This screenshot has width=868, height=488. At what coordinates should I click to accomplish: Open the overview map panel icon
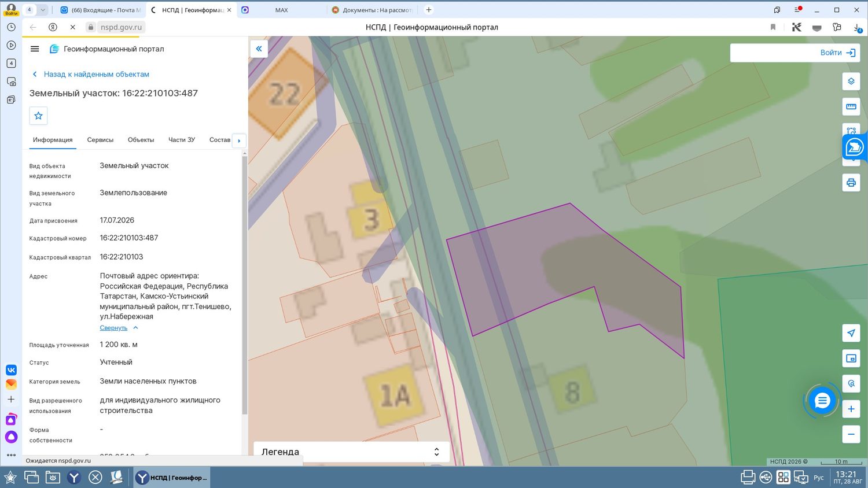[x=851, y=358]
